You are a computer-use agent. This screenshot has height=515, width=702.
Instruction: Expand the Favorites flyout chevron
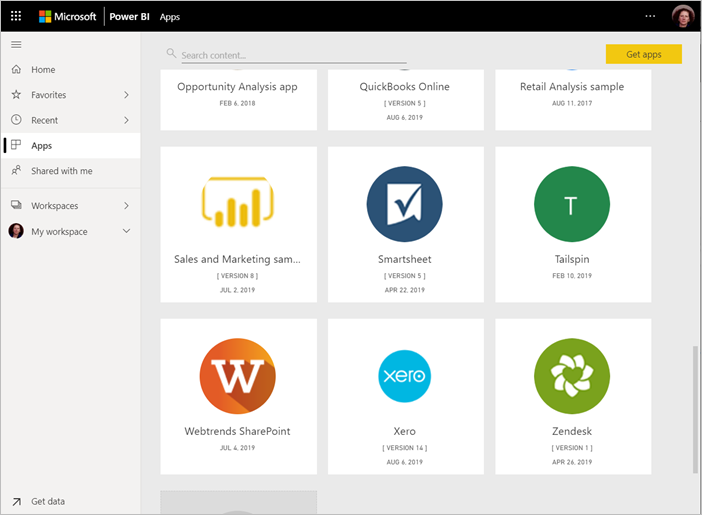click(126, 95)
